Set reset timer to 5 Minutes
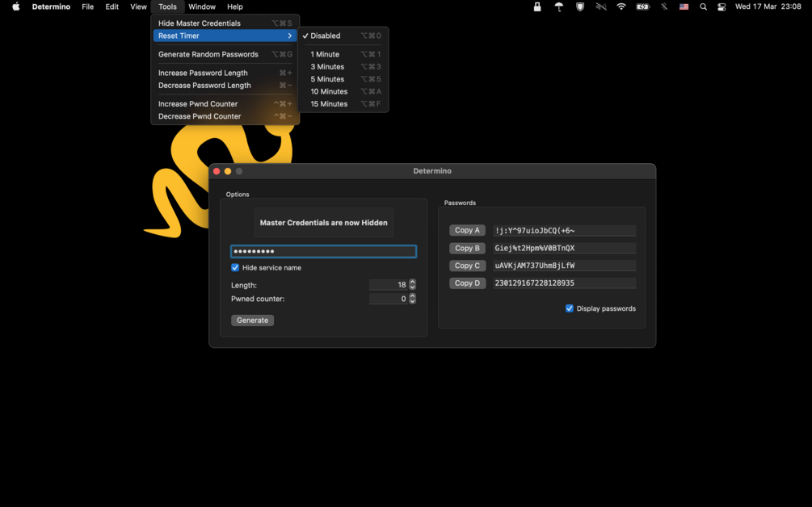This screenshot has height=507, width=812. pyautogui.click(x=343, y=79)
